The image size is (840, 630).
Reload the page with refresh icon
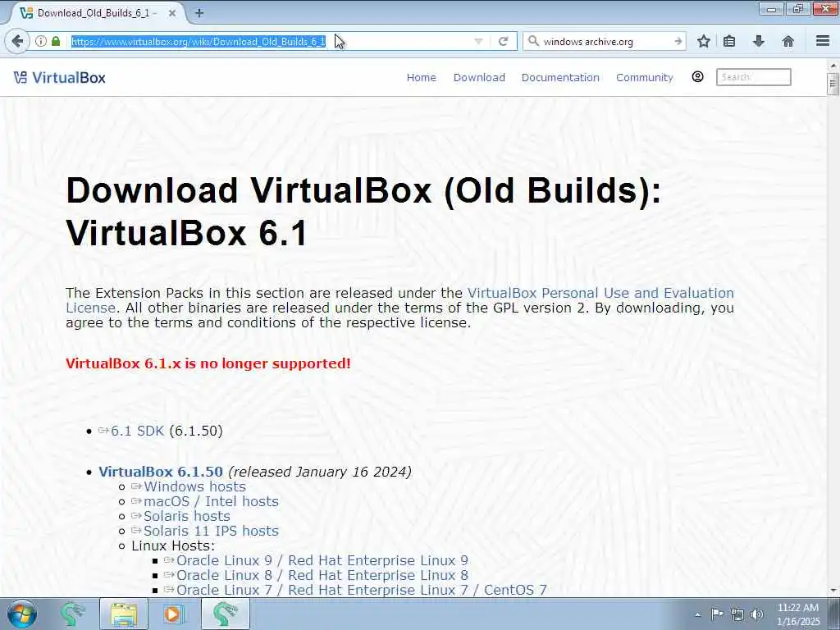click(503, 41)
